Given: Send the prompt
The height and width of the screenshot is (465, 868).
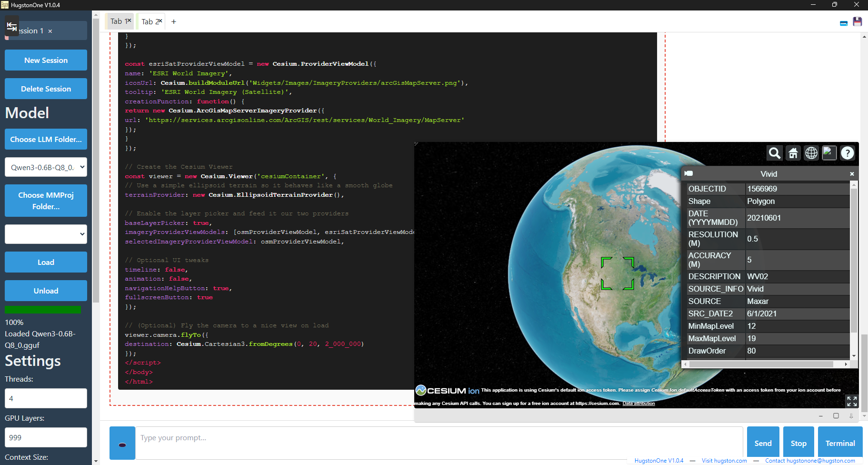Looking at the screenshot, I should 763,443.
